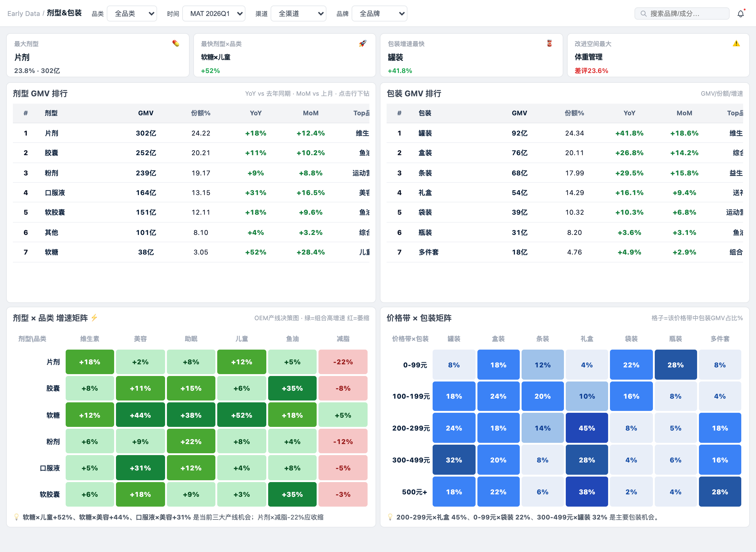The image size is (756, 552).
Task: Click the search brand/ingredient input field
Action: [682, 14]
